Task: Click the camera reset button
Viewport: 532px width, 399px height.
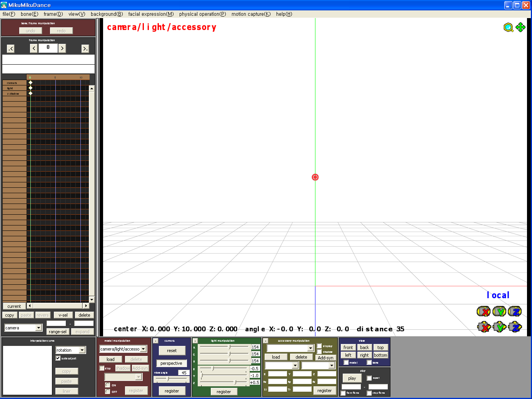Action: pos(172,351)
